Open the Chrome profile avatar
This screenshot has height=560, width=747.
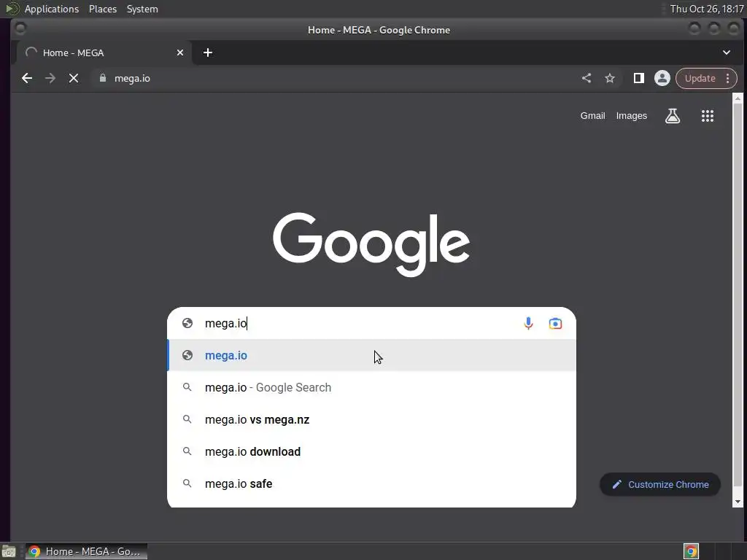point(662,78)
